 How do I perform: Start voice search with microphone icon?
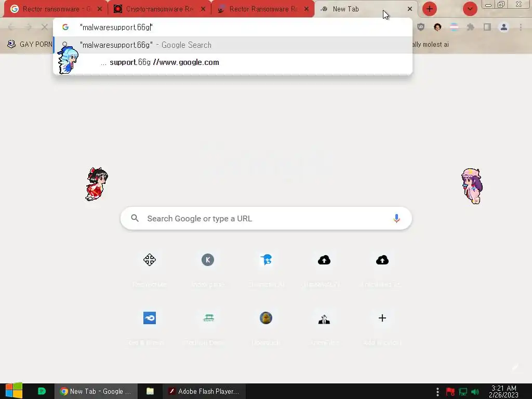point(396,218)
